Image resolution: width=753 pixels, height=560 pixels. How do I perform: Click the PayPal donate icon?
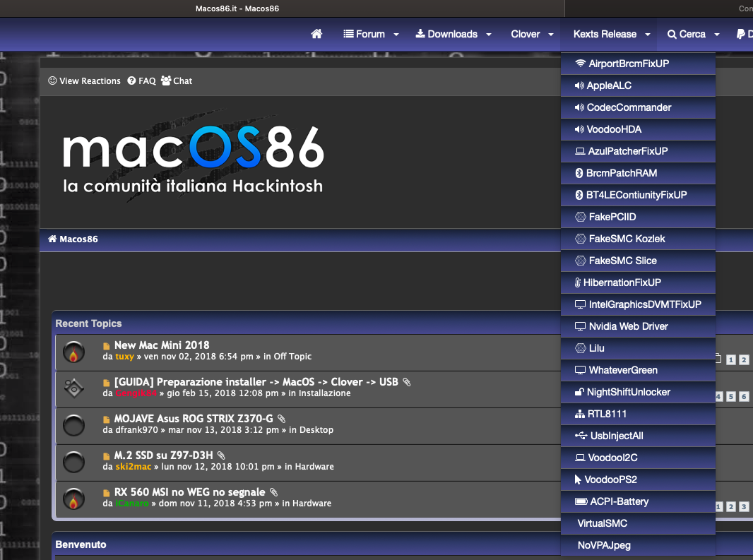740,34
